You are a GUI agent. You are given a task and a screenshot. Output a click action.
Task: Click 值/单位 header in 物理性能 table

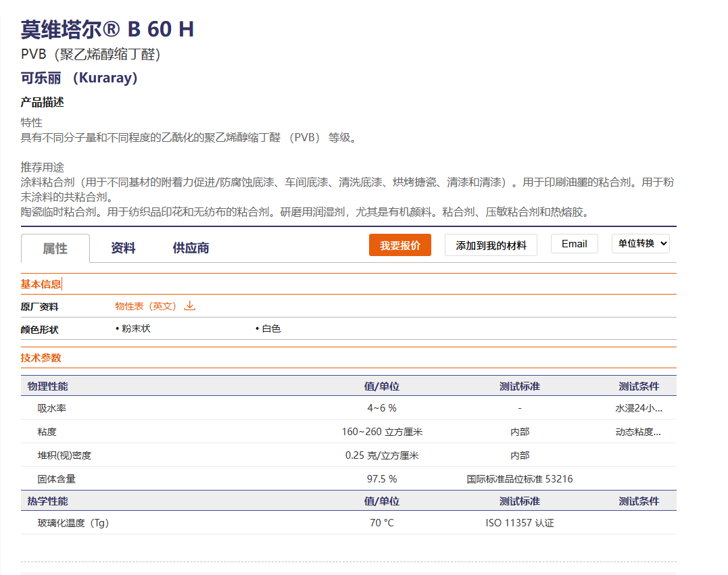click(382, 386)
